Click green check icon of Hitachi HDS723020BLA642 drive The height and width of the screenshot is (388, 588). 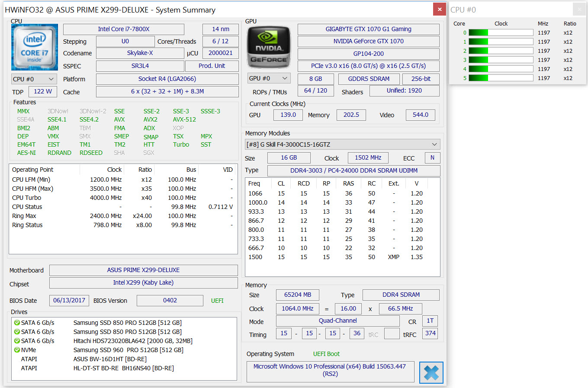17,341
